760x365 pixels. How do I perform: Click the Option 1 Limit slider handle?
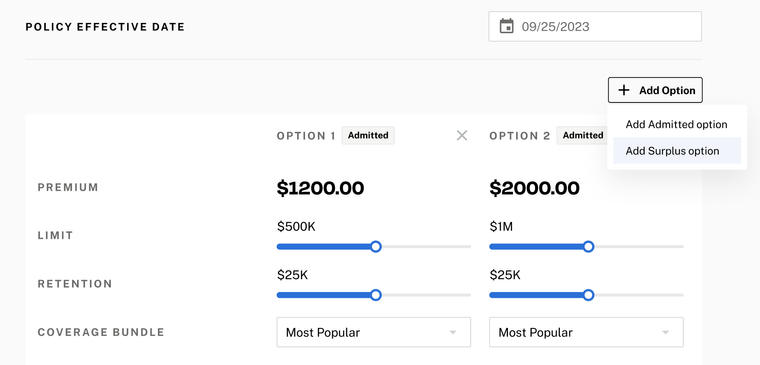[375, 247]
